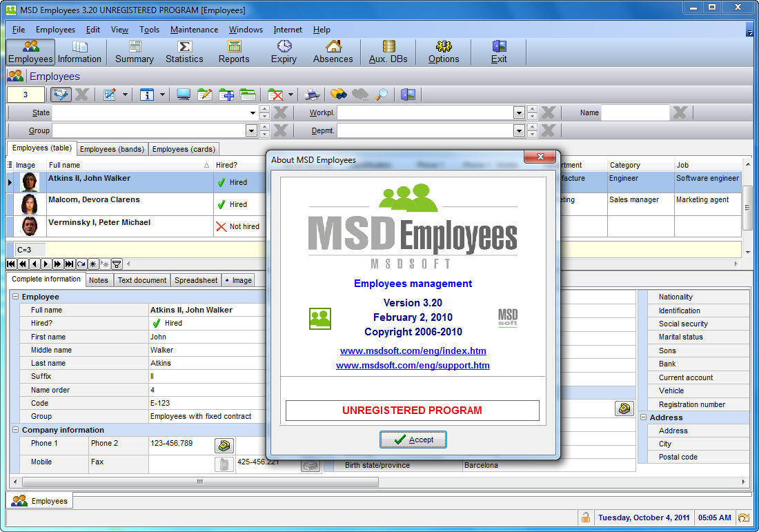The width and height of the screenshot is (759, 532).
Task: Open dropdown arrow next to info icon
Action: [162, 95]
